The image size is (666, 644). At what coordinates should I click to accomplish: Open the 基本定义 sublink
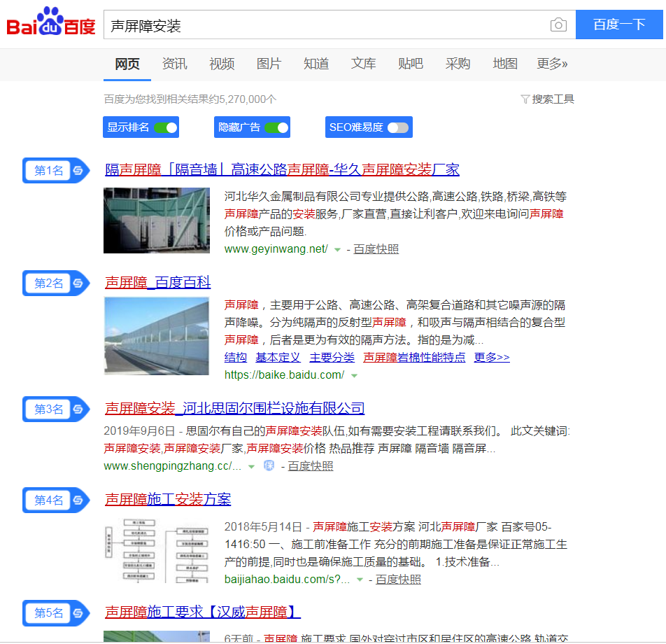click(x=278, y=358)
